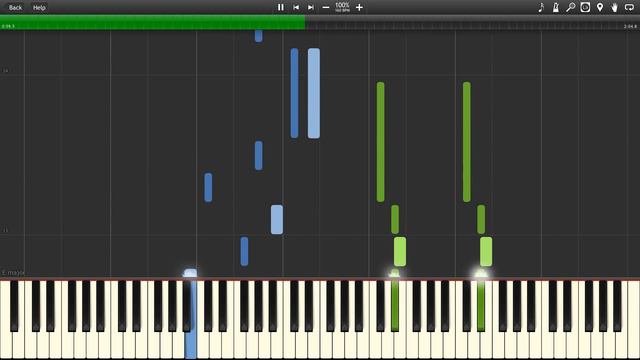The height and width of the screenshot is (360, 640).
Task: Click the total duration label on the progress bar
Action: coord(631,27)
